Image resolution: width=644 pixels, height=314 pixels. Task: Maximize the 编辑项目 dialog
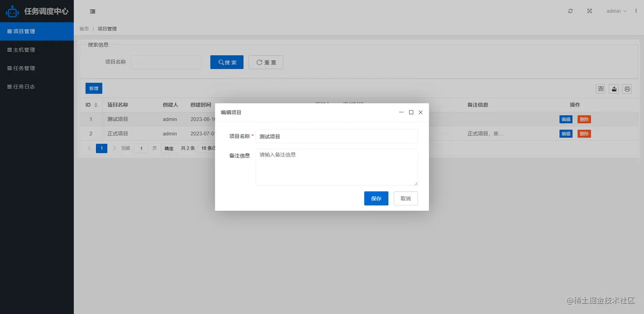[x=411, y=112]
